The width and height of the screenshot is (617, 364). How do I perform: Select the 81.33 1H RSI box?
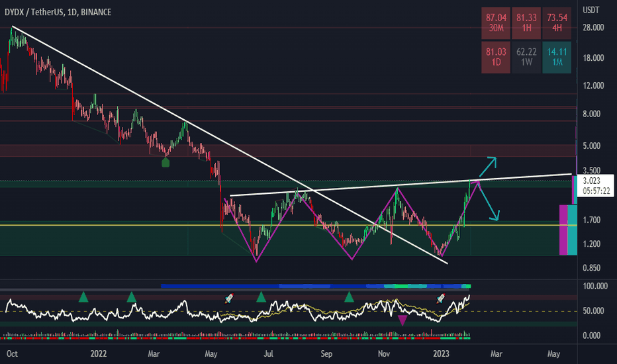click(x=526, y=23)
